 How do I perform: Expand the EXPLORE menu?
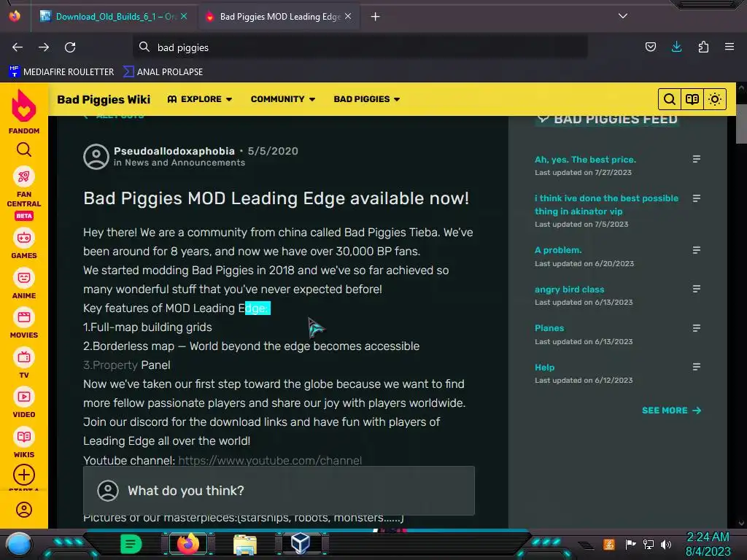coord(200,99)
